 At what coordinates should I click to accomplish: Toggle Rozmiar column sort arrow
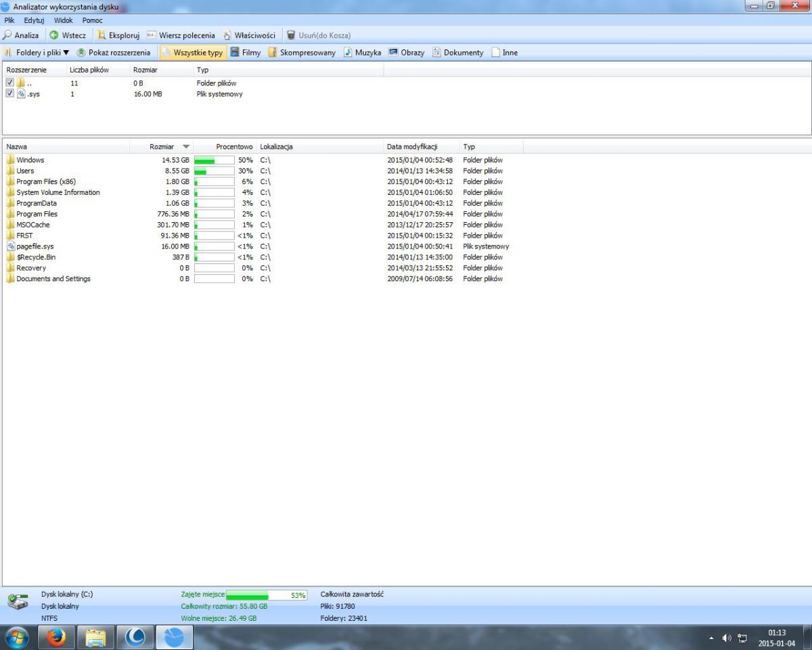click(x=186, y=147)
